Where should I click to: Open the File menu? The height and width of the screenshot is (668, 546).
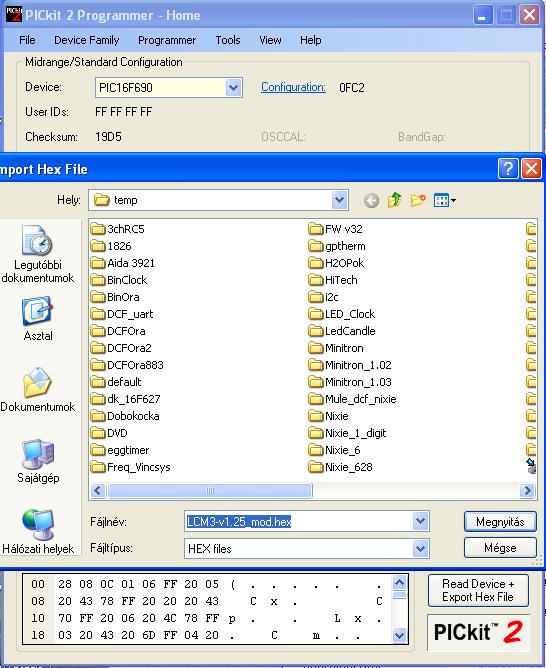pyautogui.click(x=27, y=40)
